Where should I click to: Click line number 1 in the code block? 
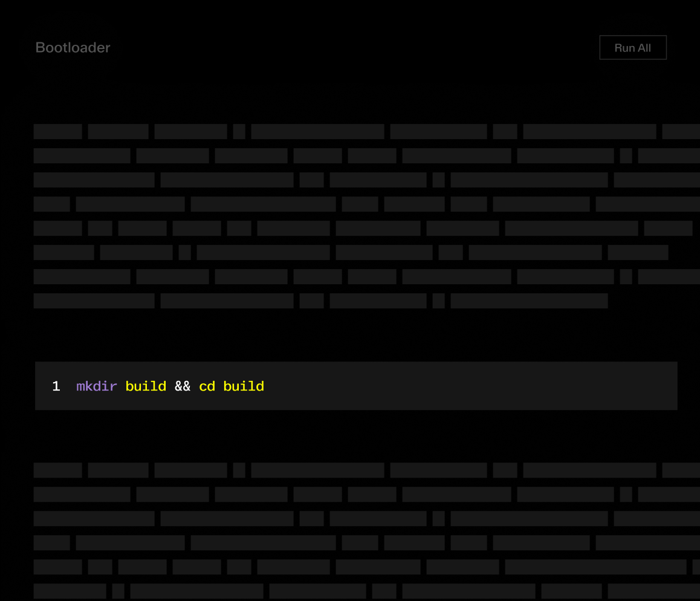(x=56, y=386)
